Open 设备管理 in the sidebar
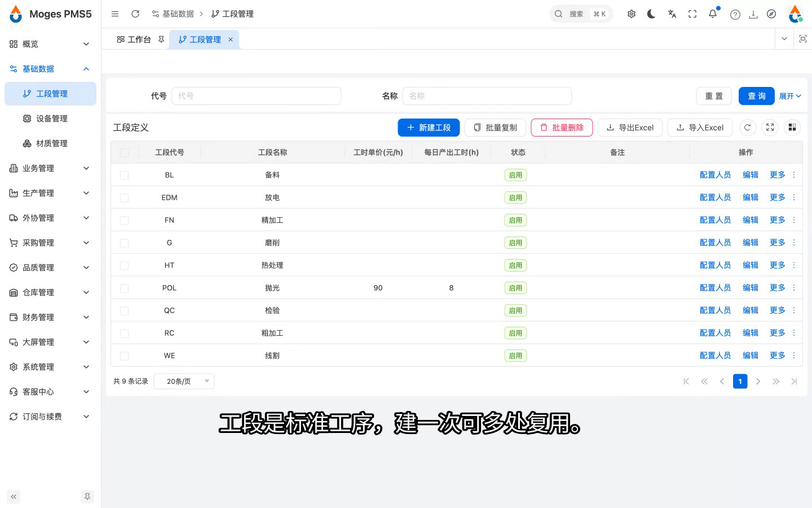812x508 pixels. click(x=50, y=119)
